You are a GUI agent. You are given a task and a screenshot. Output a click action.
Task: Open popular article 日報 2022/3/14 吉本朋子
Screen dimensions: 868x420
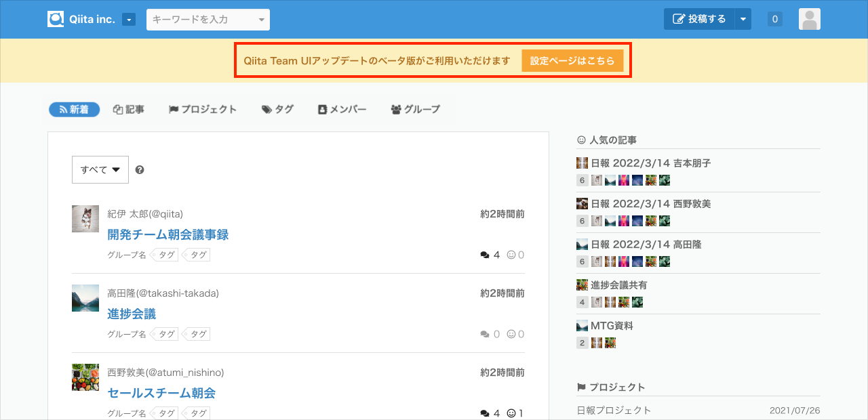[x=650, y=163]
